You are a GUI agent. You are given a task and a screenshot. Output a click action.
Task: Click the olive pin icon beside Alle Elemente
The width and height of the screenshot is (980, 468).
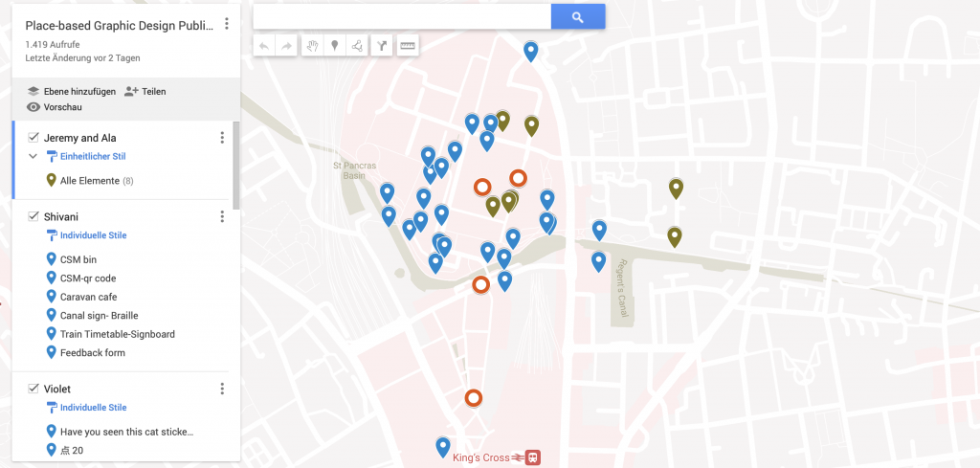tap(52, 181)
